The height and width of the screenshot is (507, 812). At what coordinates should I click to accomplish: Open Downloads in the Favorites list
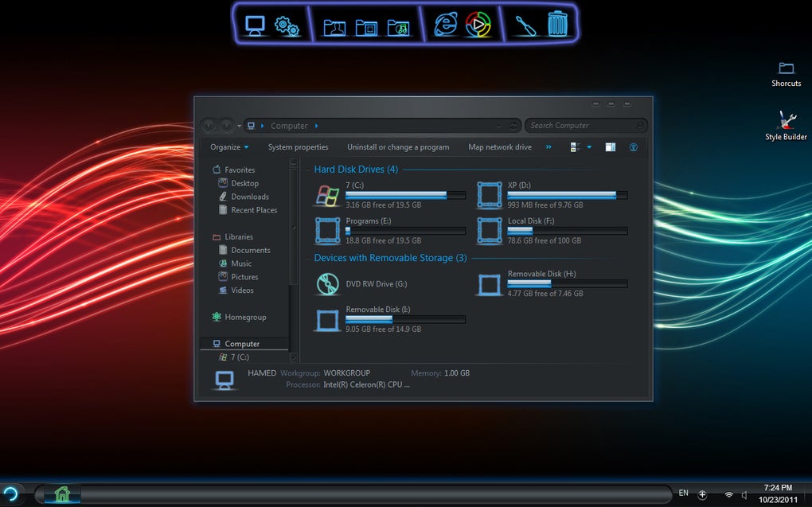click(x=249, y=197)
